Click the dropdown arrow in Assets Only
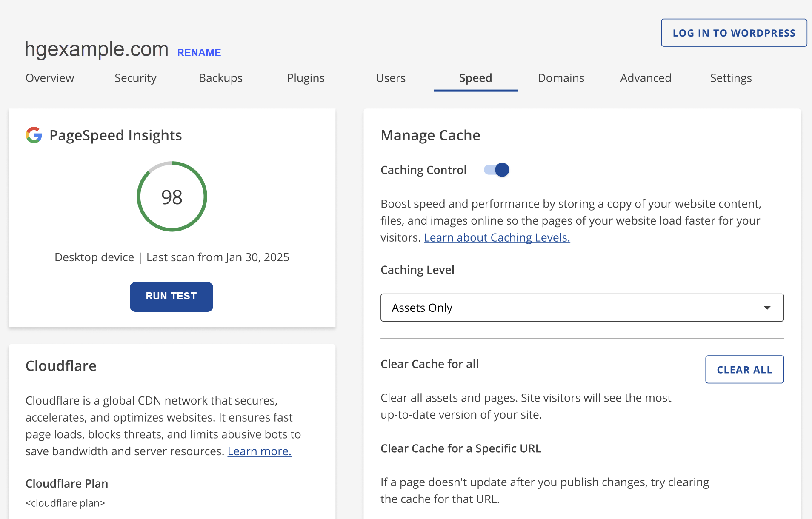The image size is (812, 519). click(767, 308)
